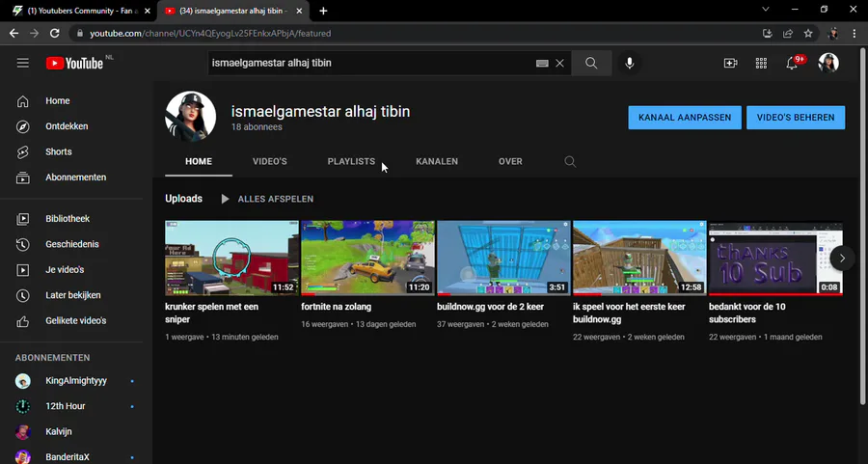This screenshot has width=868, height=464.
Task: Open the YouTube hamburger guide menu
Action: (x=23, y=63)
